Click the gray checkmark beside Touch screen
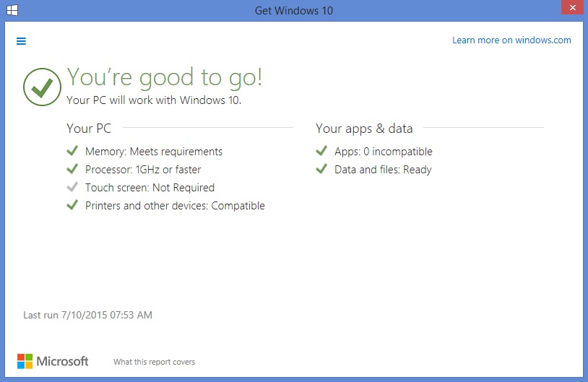Viewport: 588px width, 382px height. pos(72,187)
